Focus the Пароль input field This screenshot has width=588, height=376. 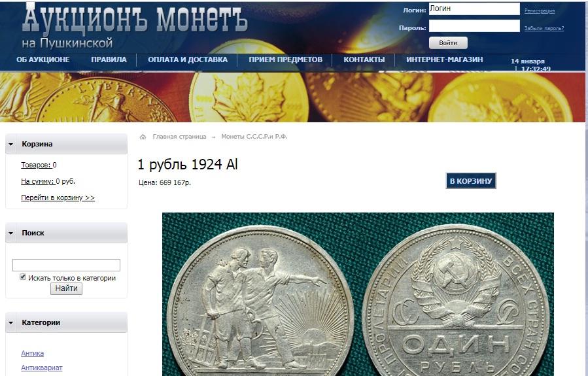click(x=474, y=26)
